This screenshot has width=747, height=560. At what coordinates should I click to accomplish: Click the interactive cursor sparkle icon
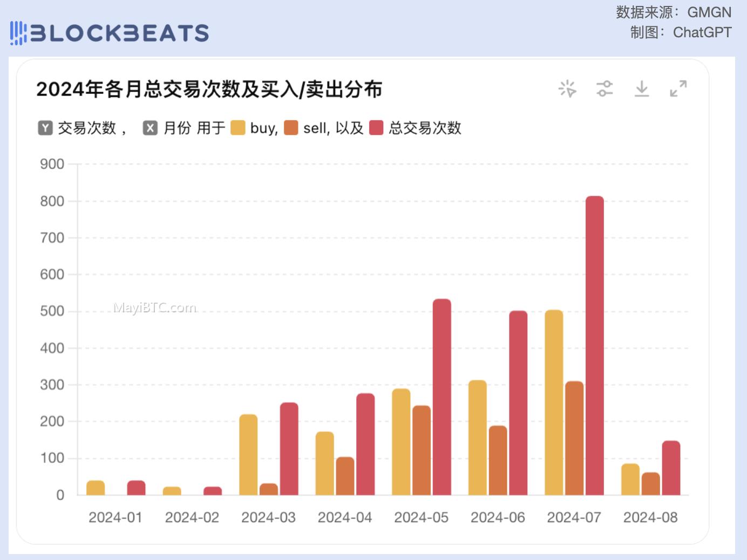(567, 88)
